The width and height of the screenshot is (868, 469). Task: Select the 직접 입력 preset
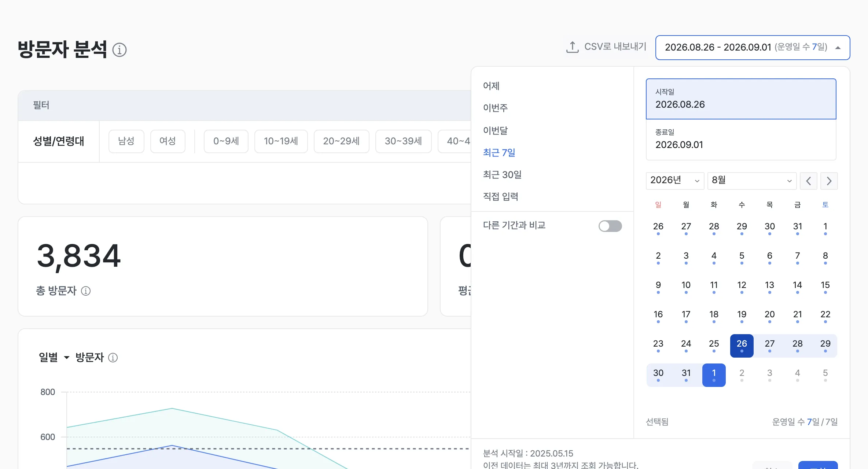[500, 197]
